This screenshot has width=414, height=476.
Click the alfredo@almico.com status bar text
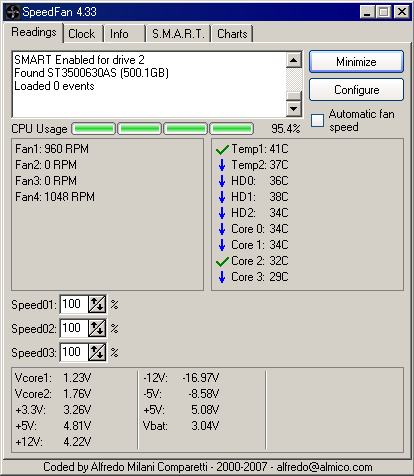pos(324,467)
